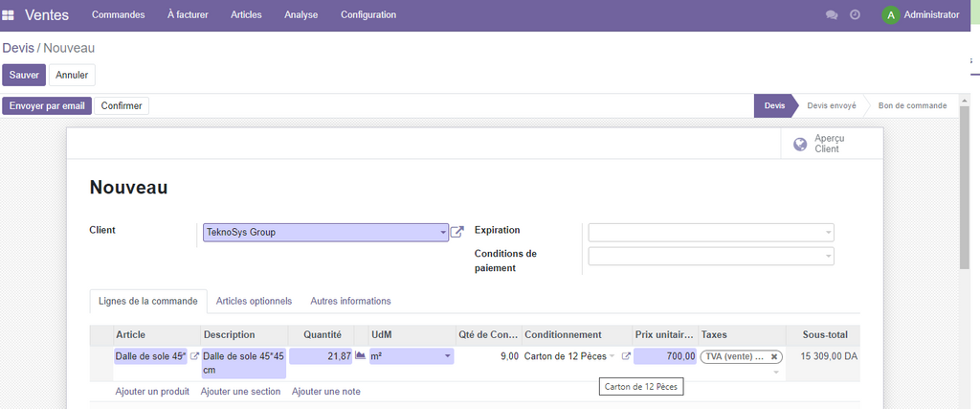Expand Conditions de paiement dropdown

click(x=827, y=257)
